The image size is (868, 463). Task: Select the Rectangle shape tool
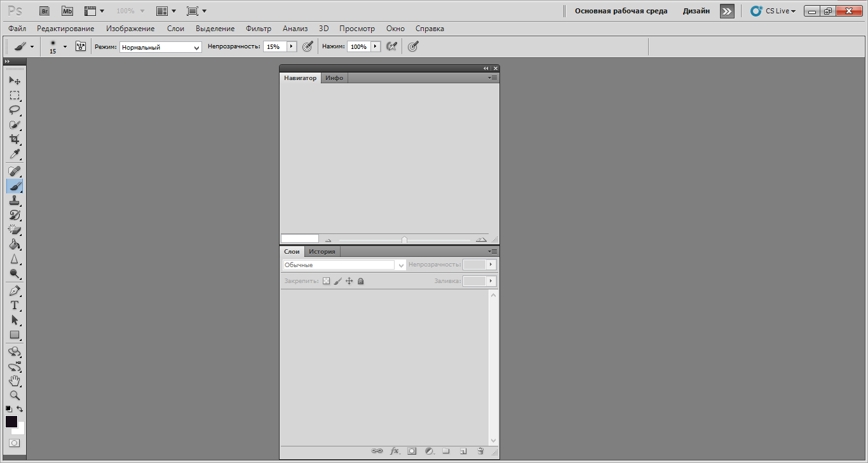pyautogui.click(x=14, y=335)
